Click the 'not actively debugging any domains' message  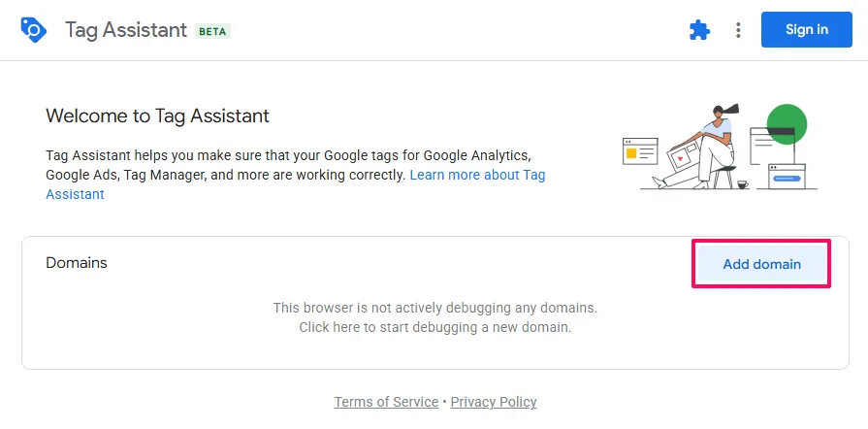pyautogui.click(x=434, y=308)
